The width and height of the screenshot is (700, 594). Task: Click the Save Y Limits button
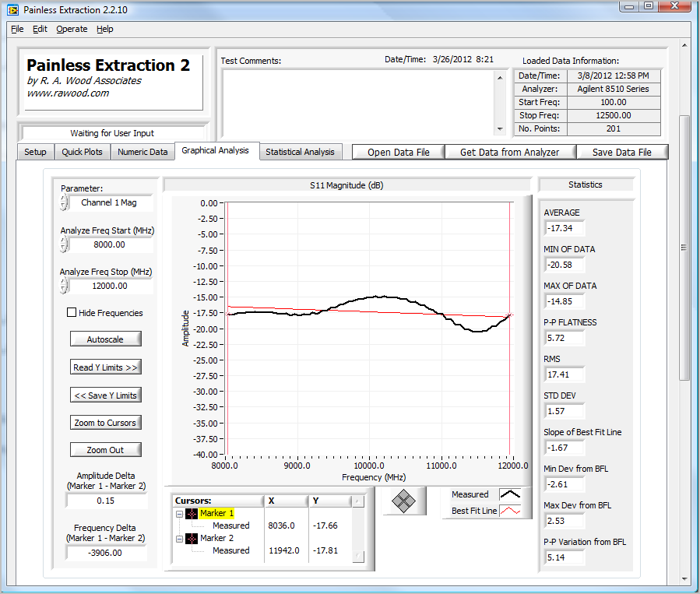click(105, 395)
